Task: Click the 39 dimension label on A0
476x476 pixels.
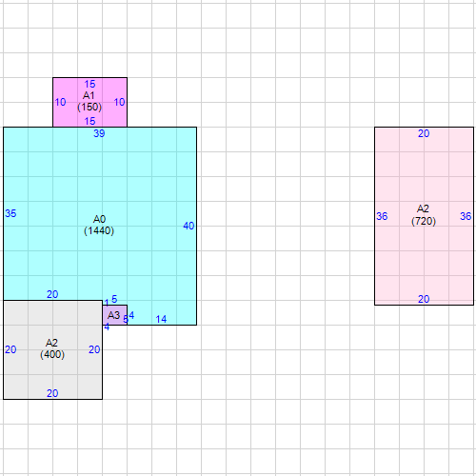Action: [x=99, y=133]
